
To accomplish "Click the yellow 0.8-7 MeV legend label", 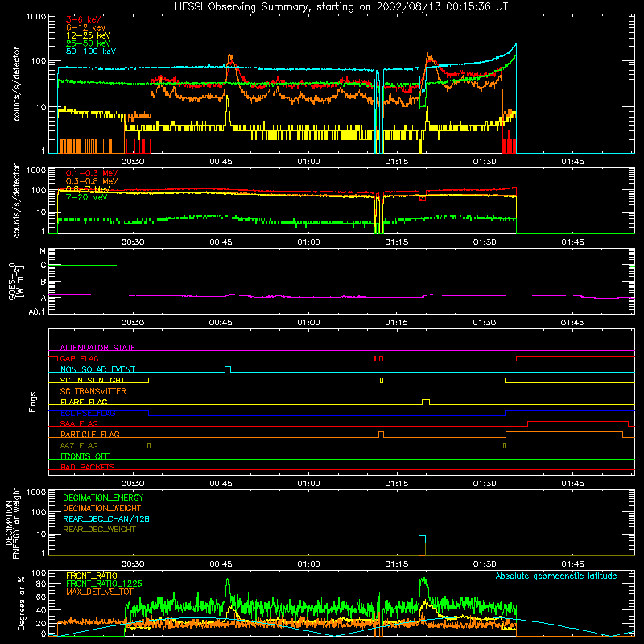I will coord(89,189).
